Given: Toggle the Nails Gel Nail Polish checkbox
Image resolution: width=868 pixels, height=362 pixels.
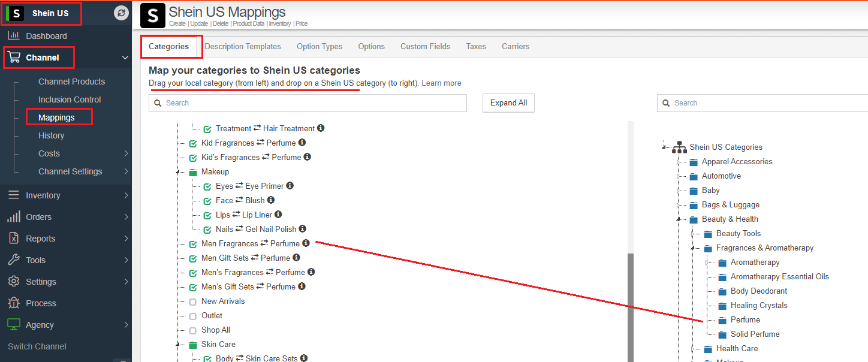Looking at the screenshot, I should tap(207, 230).
